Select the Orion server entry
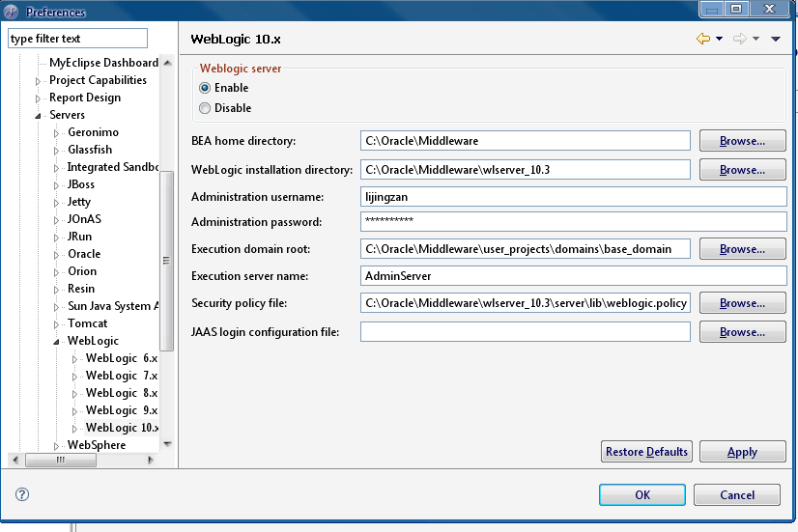The height and width of the screenshot is (532, 798). point(82,271)
